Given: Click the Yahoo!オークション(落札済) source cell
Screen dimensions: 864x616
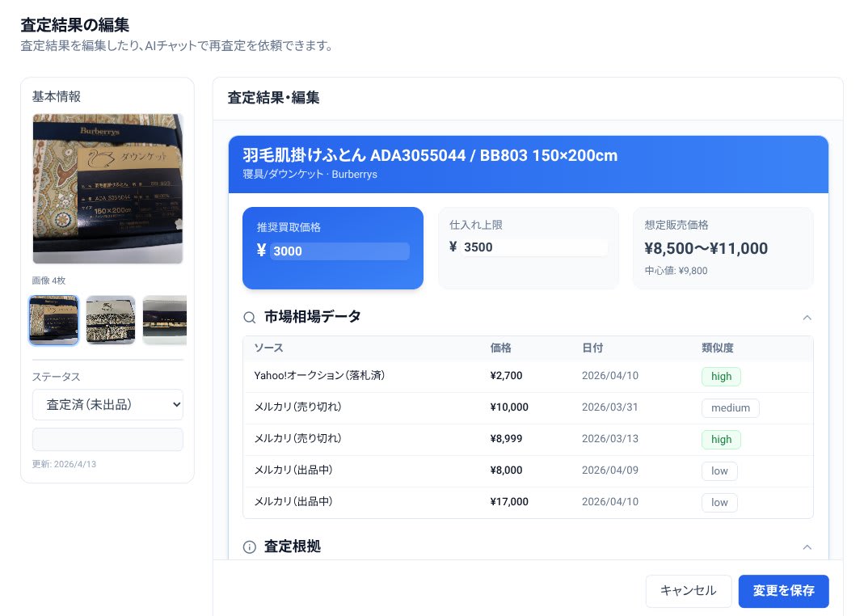Looking at the screenshot, I should pyautogui.click(x=319, y=376).
